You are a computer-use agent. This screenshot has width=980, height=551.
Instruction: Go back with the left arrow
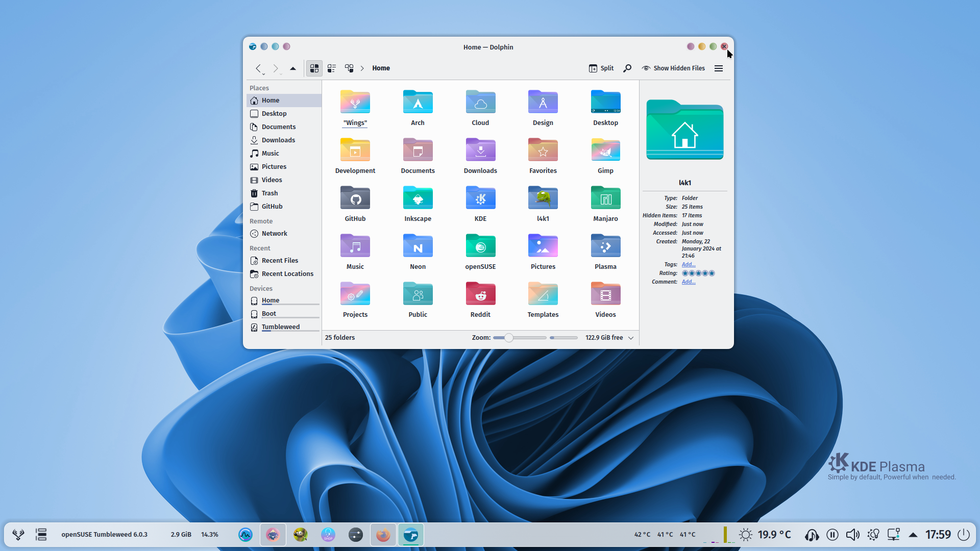click(x=258, y=68)
